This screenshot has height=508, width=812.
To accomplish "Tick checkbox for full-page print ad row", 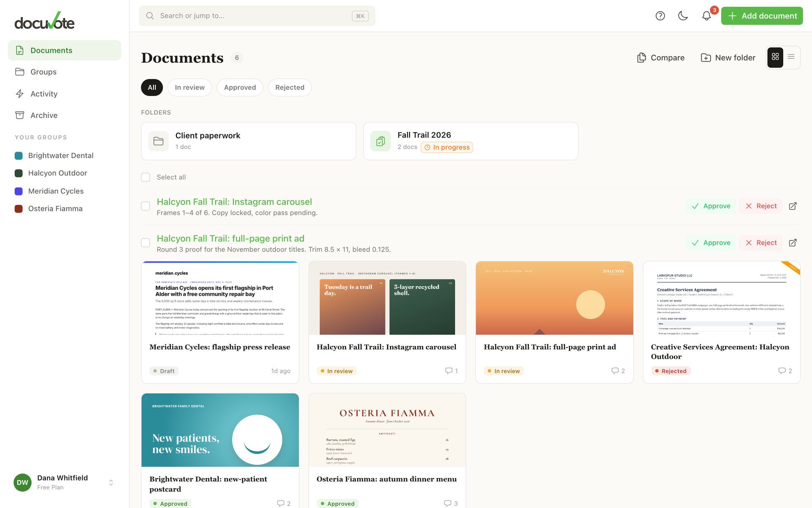I will click(145, 243).
